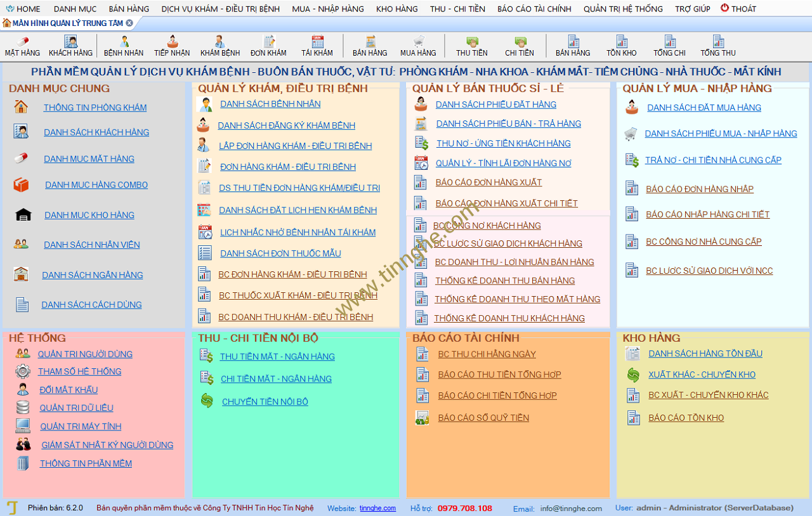Open DANH SÁCH HÀNG TỒN ĐẦU link
This screenshot has width=812, height=516.
[705, 354]
